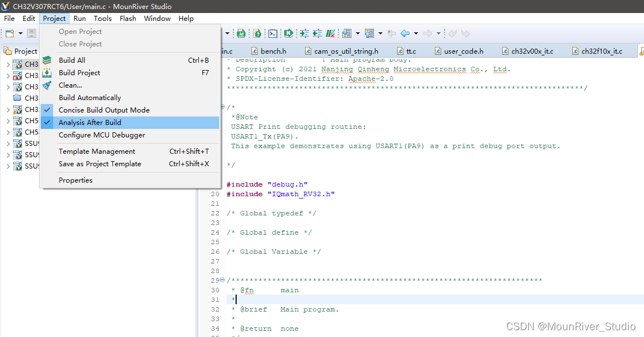Viewport: 644px width, 337px height.
Task: Click the Clean broom icon
Action: pos(47,85)
